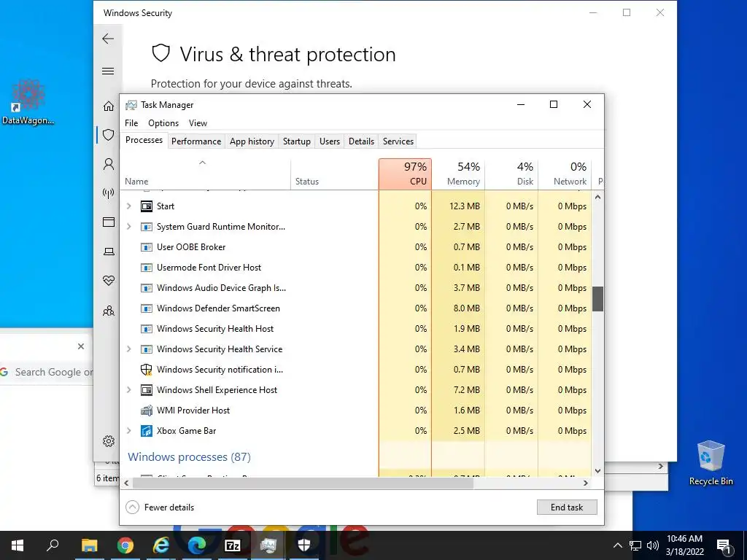Expand System Guard Runtime Monitor row
Viewport: 747px width, 560px height.
(x=128, y=227)
